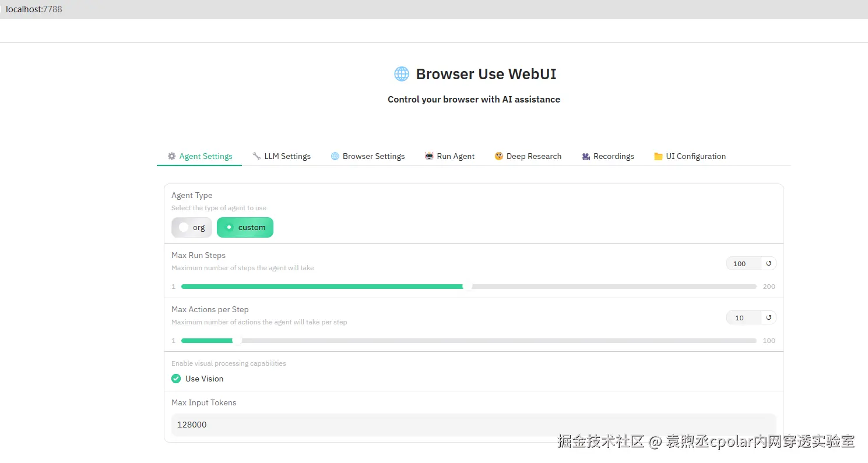Select the custom agent type
This screenshot has height=463, width=868.
coord(245,228)
